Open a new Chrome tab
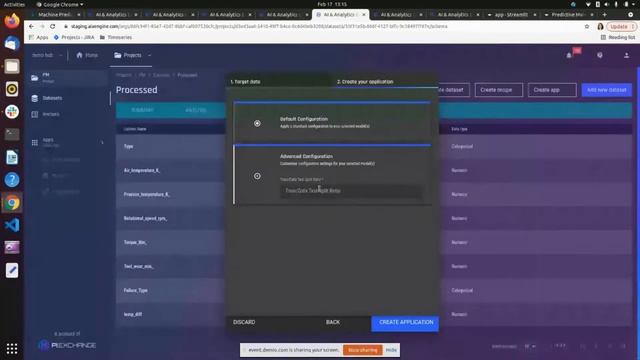Viewport: 640px width, 360px height. (x=604, y=15)
